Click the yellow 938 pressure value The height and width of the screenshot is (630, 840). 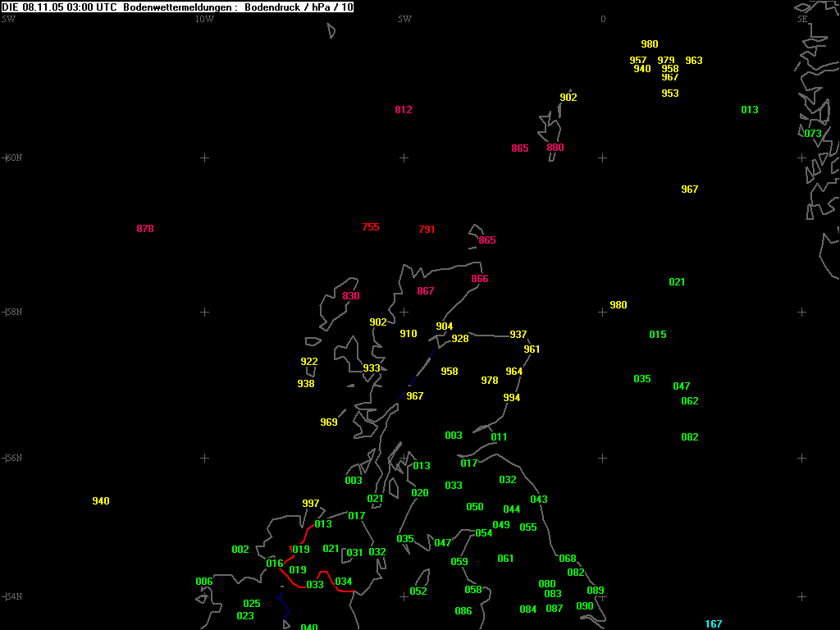[x=306, y=384]
